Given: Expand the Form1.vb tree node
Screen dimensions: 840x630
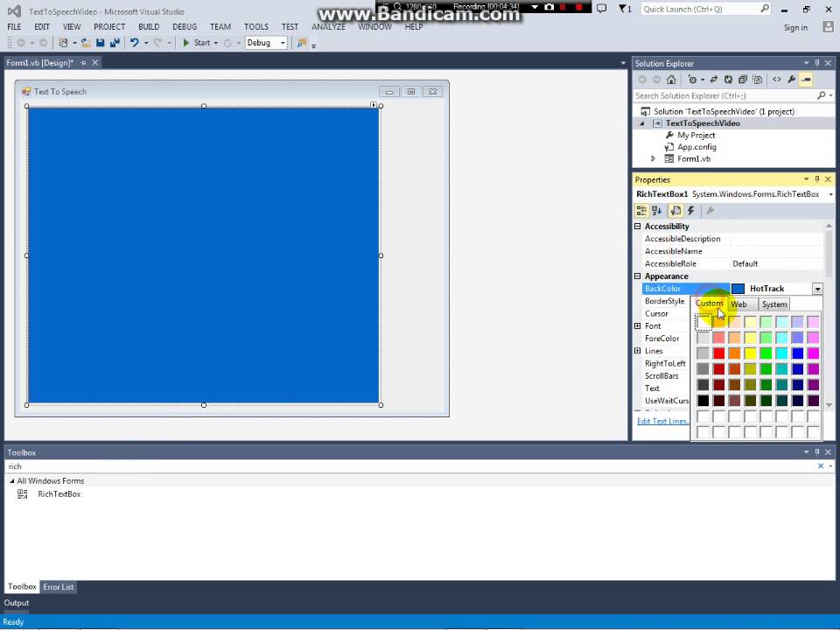Looking at the screenshot, I should click(x=653, y=158).
